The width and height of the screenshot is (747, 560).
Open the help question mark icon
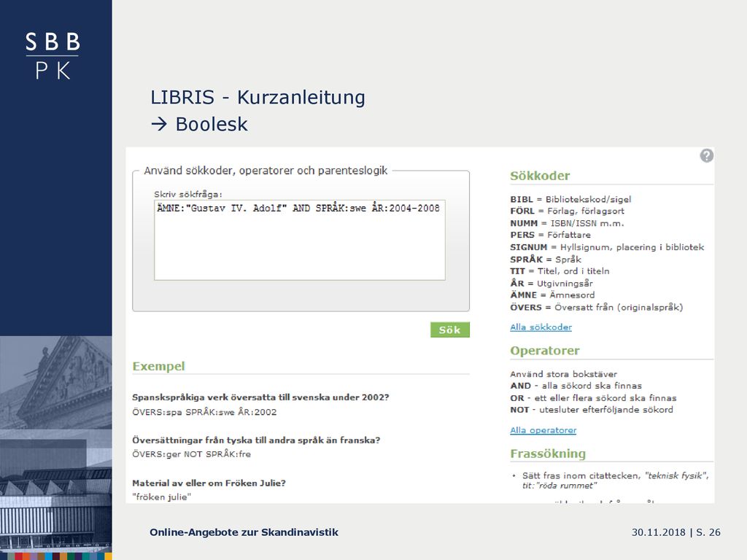tap(706, 155)
